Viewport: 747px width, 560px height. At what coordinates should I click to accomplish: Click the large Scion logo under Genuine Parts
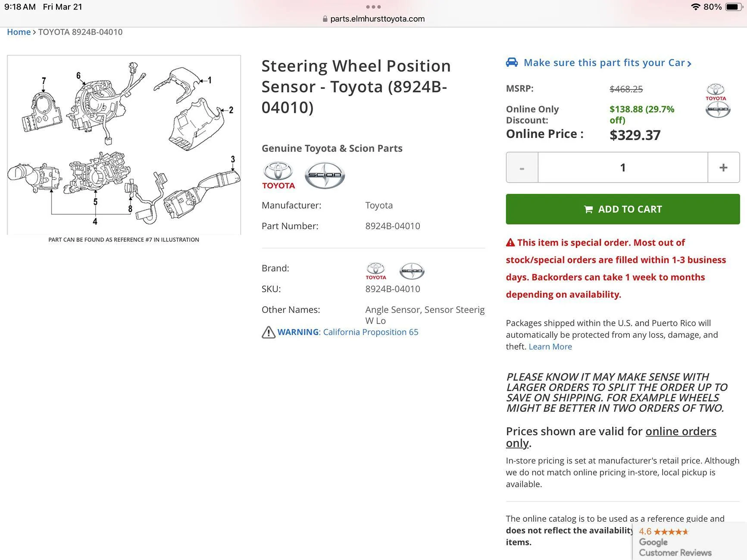pos(325,175)
